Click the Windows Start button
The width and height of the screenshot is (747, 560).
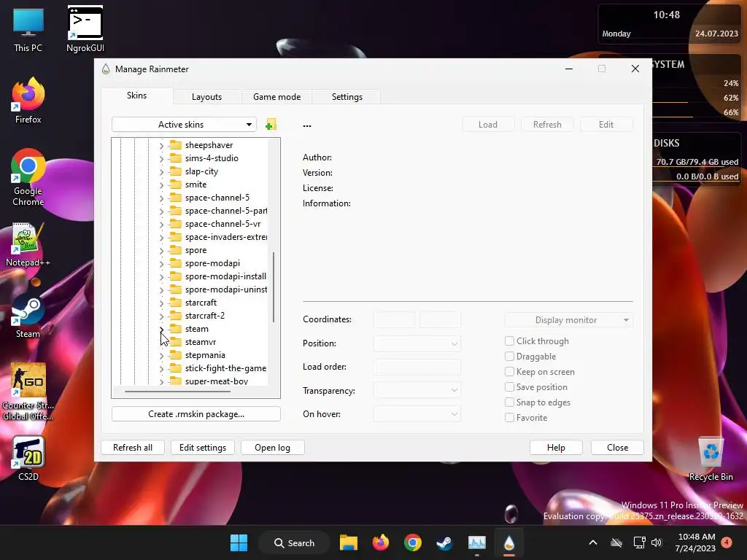(239, 542)
